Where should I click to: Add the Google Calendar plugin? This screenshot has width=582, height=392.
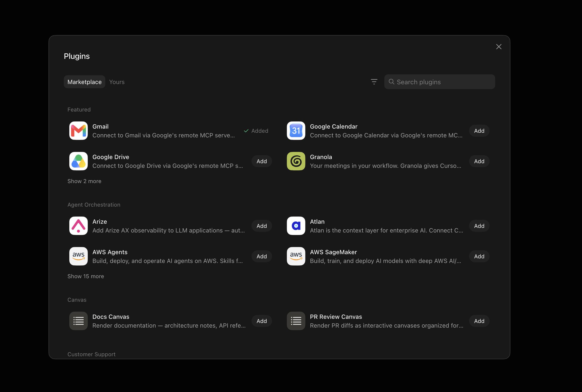click(479, 131)
